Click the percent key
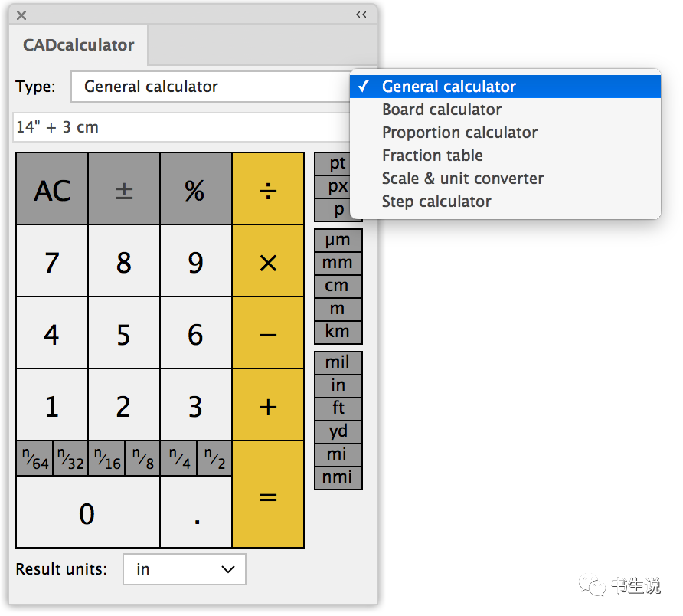683x616 pixels. [x=195, y=188]
